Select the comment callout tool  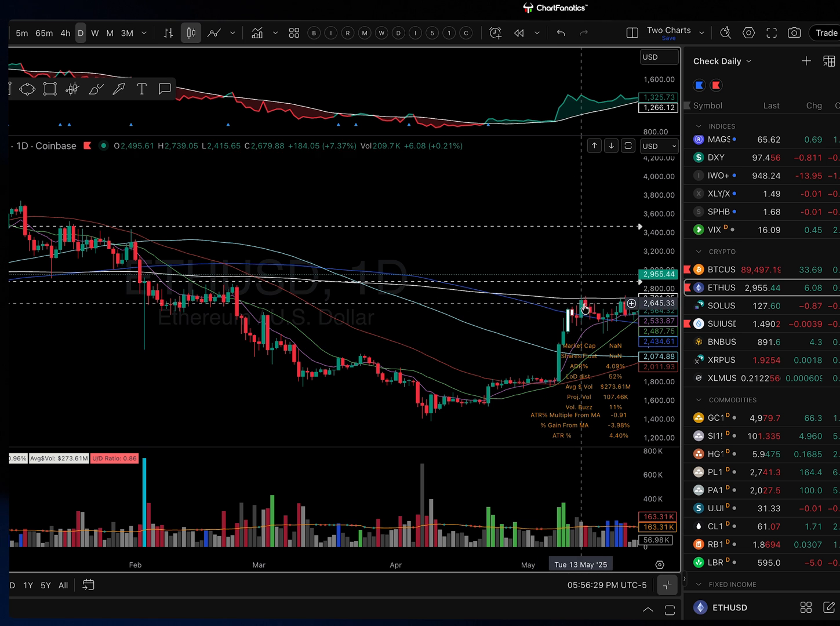(165, 89)
